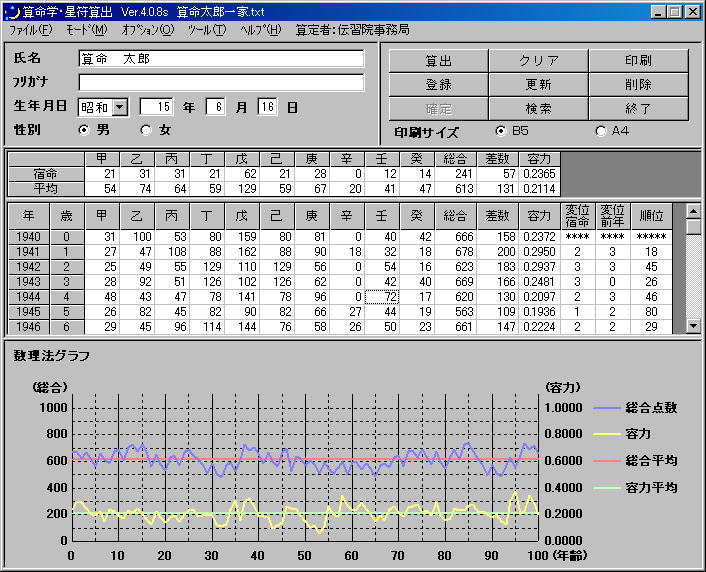
Task: Select the 1942 year row header
Action: coord(28,267)
